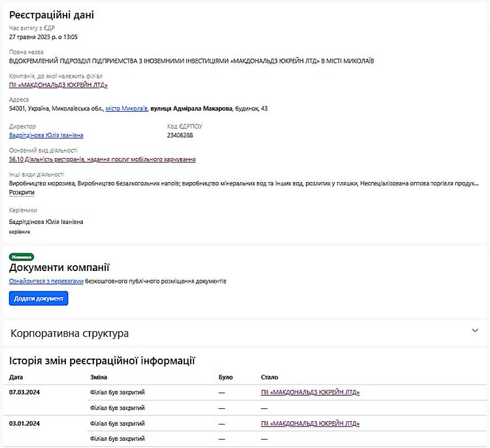Open company link in 03.01.2024 history row

coord(310,424)
